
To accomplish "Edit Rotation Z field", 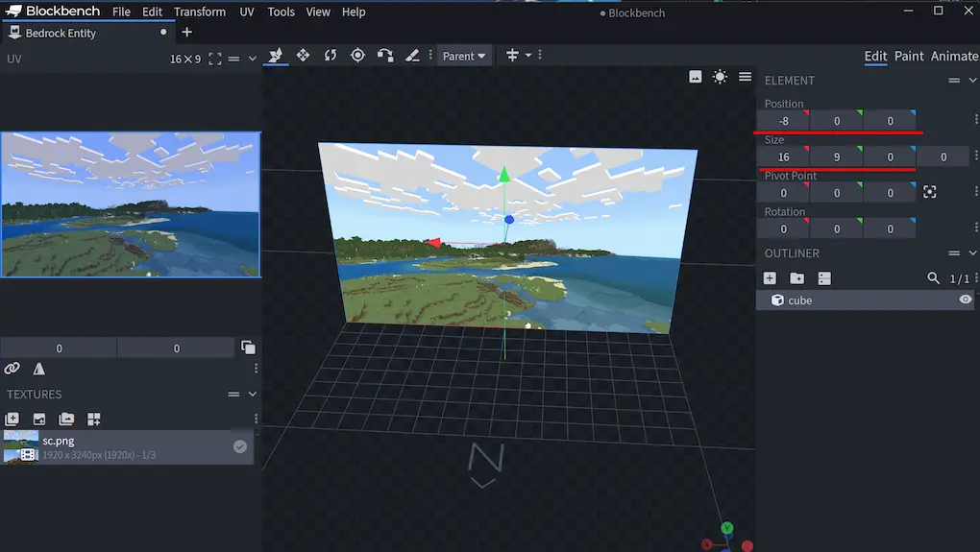I will pos(890,229).
